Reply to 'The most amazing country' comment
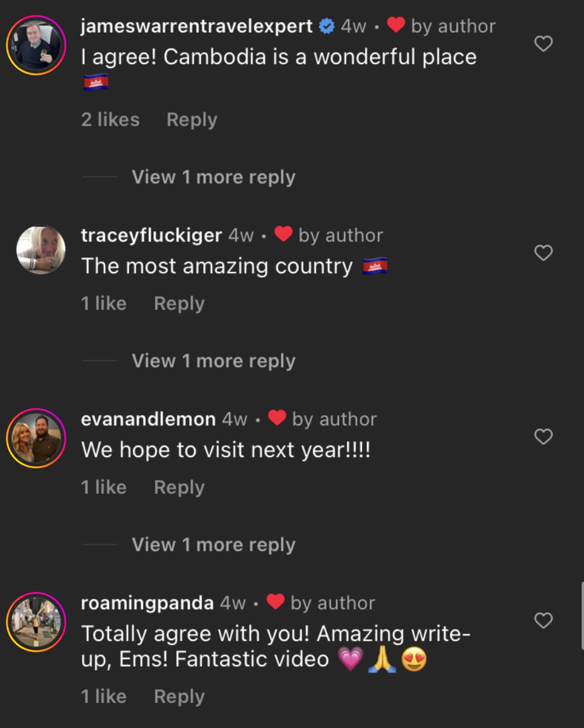Viewport: 584px width, 728px height. pyautogui.click(x=179, y=304)
